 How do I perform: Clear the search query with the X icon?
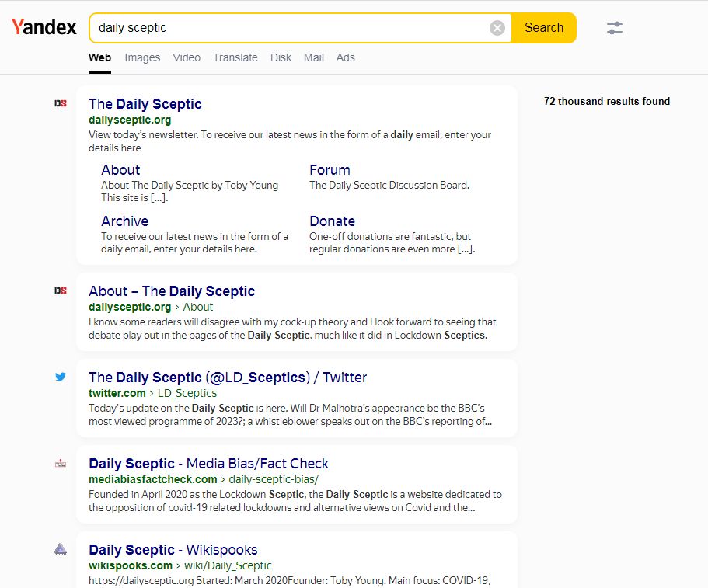coord(497,28)
